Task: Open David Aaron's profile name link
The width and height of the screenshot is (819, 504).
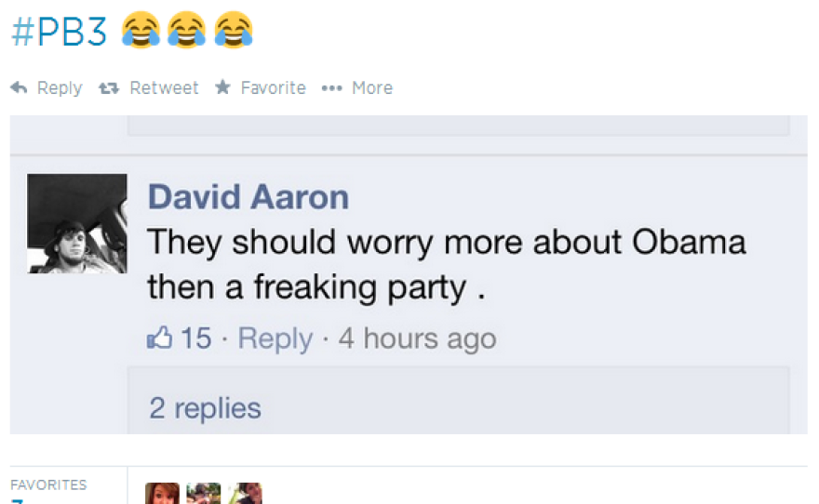Action: [248, 197]
